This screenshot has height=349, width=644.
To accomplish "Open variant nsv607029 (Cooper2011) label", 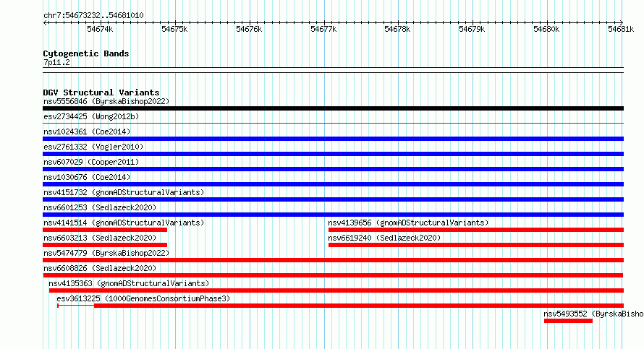I will click(91, 162).
